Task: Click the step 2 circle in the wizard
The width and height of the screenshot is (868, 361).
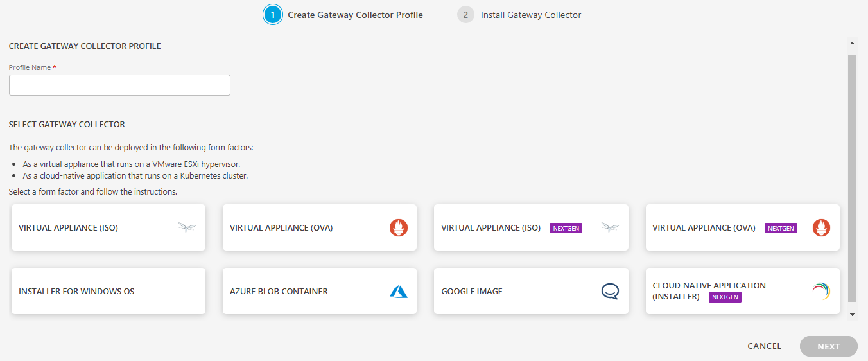Action: (465, 15)
